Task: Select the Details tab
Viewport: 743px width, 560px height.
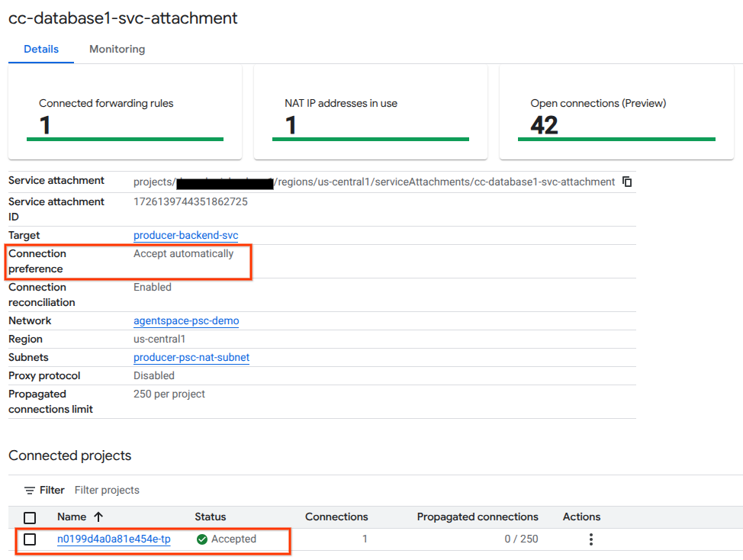Action: pos(41,50)
